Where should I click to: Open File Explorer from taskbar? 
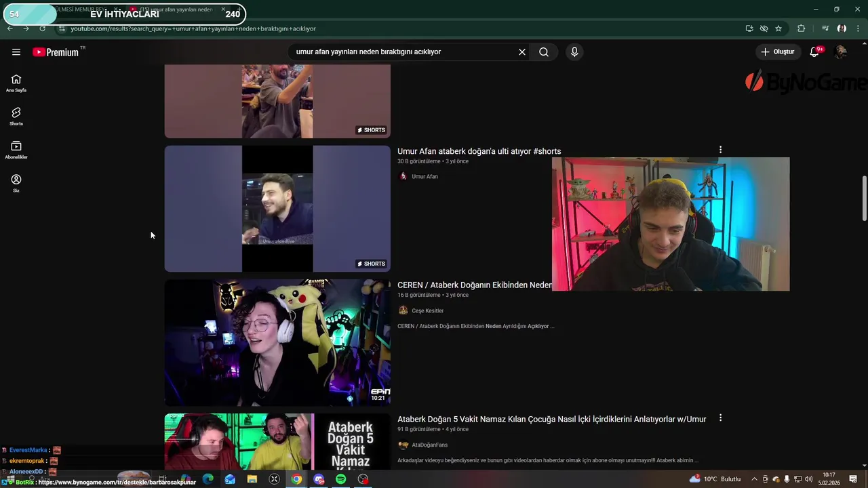[x=252, y=479]
